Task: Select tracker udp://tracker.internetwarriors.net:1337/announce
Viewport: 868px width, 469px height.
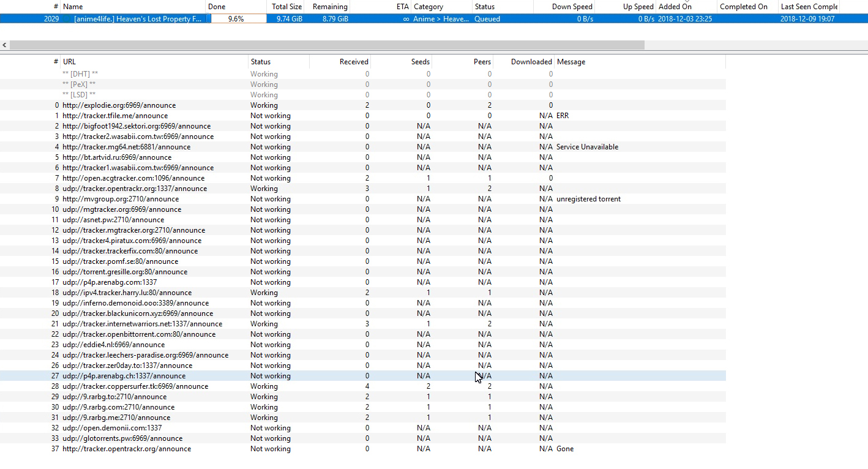Action: tap(363, 324)
